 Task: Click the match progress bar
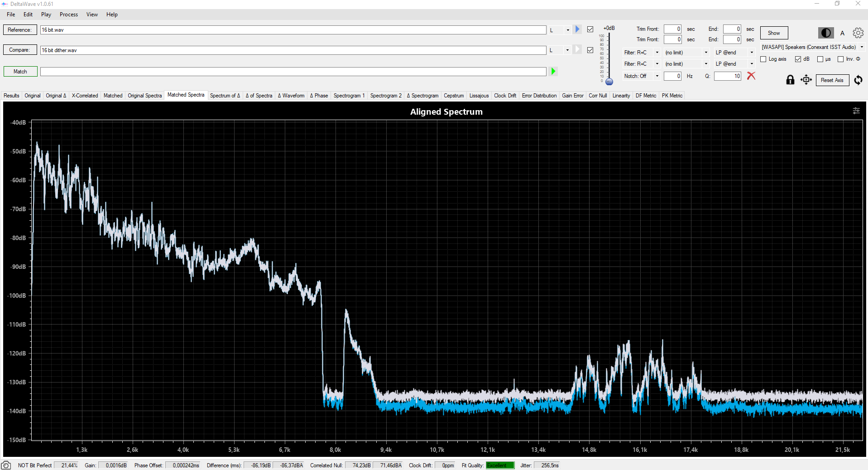293,72
